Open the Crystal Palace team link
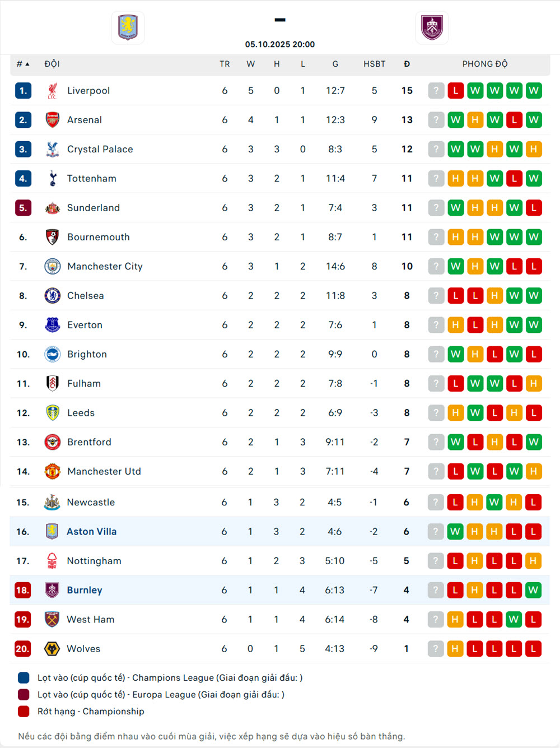The width and height of the screenshot is (560, 748). (x=100, y=150)
